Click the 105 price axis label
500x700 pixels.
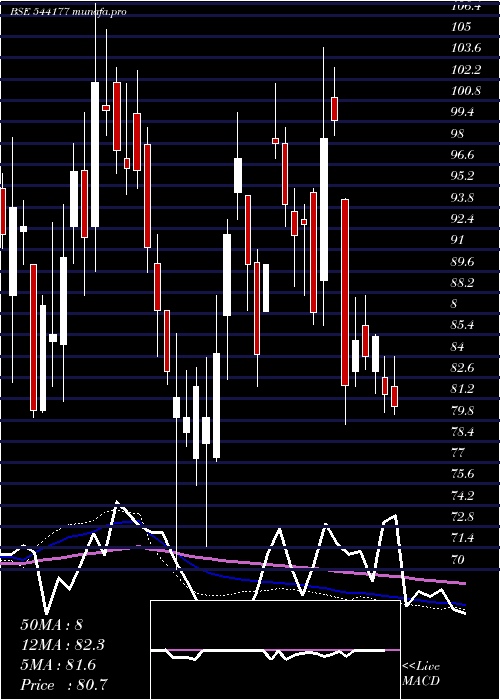pyautogui.click(x=461, y=27)
